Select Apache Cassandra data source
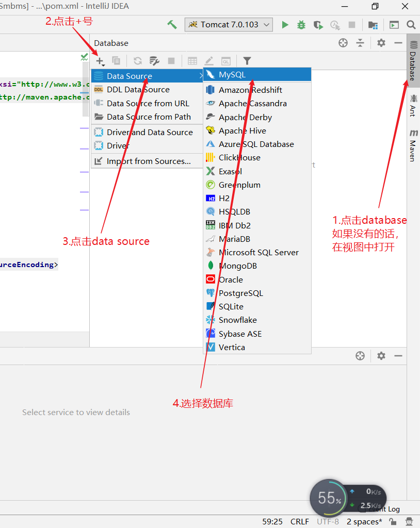 click(x=257, y=103)
